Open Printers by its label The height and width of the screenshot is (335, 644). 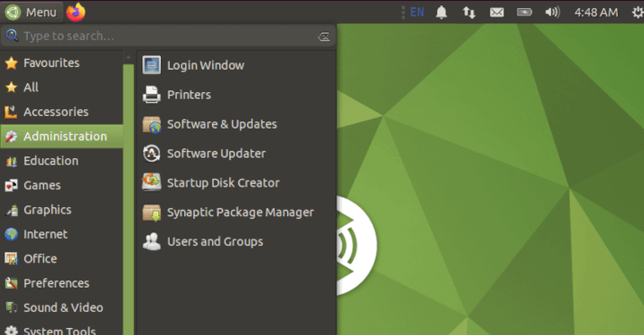[x=189, y=95]
